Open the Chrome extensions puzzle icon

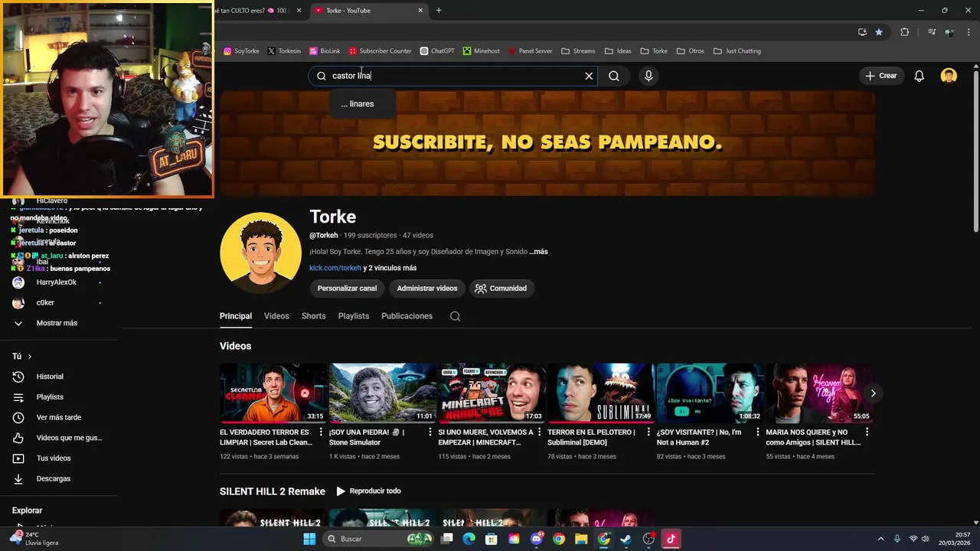point(905,32)
